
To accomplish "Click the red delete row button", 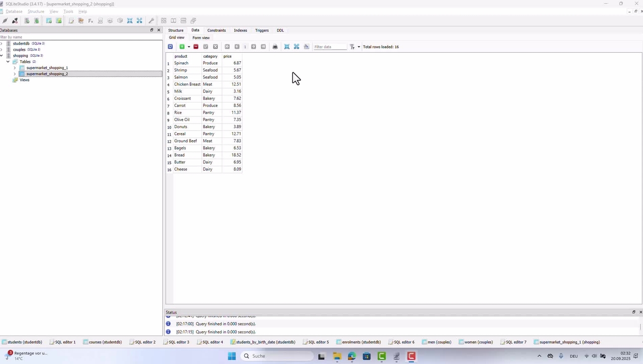I will click(196, 47).
